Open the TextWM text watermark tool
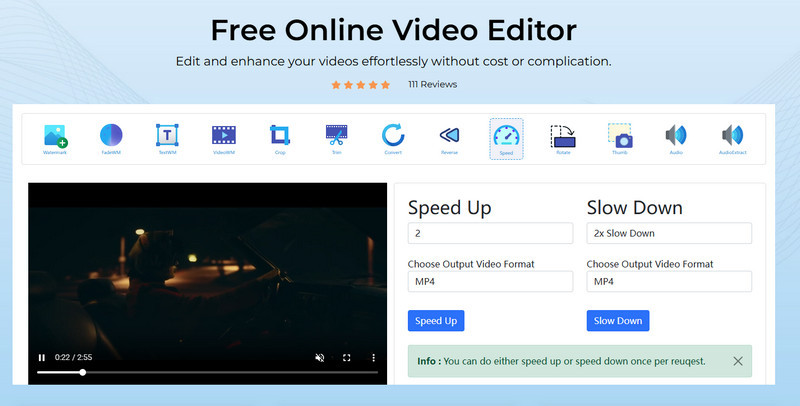Image resolution: width=800 pixels, height=406 pixels. click(167, 139)
